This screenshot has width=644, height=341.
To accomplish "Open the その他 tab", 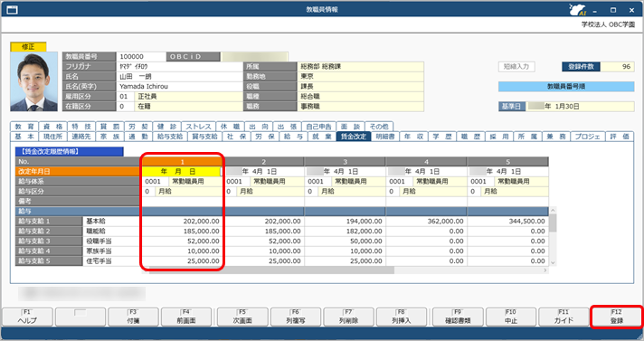I will (x=379, y=127).
